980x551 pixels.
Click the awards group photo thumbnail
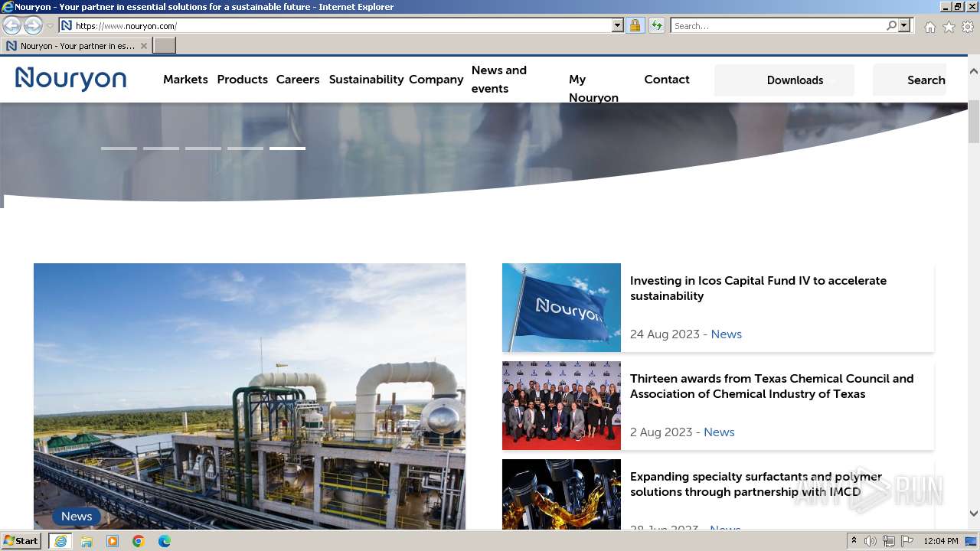561,406
